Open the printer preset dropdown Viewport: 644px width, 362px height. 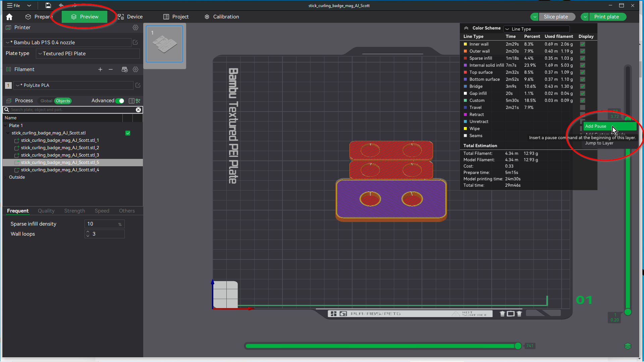point(67,43)
